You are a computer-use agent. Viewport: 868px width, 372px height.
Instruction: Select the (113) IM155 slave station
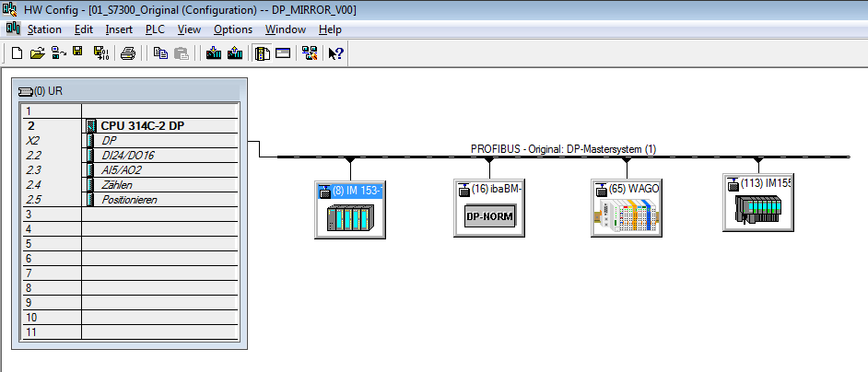click(x=757, y=202)
